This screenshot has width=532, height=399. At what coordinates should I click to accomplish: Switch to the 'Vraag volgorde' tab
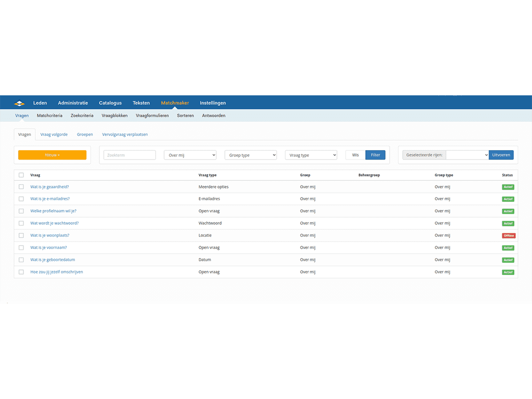54,134
